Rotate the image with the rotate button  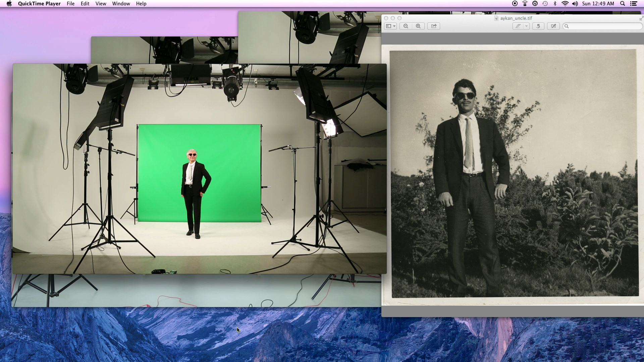pos(538,26)
